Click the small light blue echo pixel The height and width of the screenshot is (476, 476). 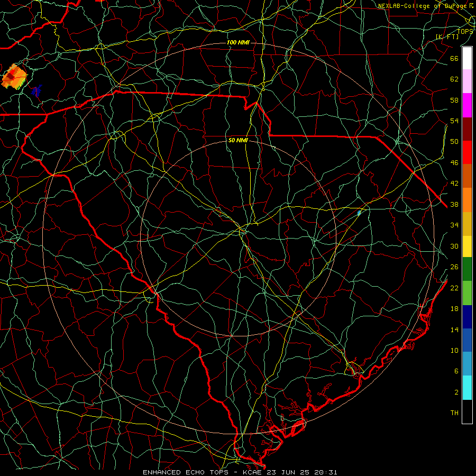coord(359,213)
